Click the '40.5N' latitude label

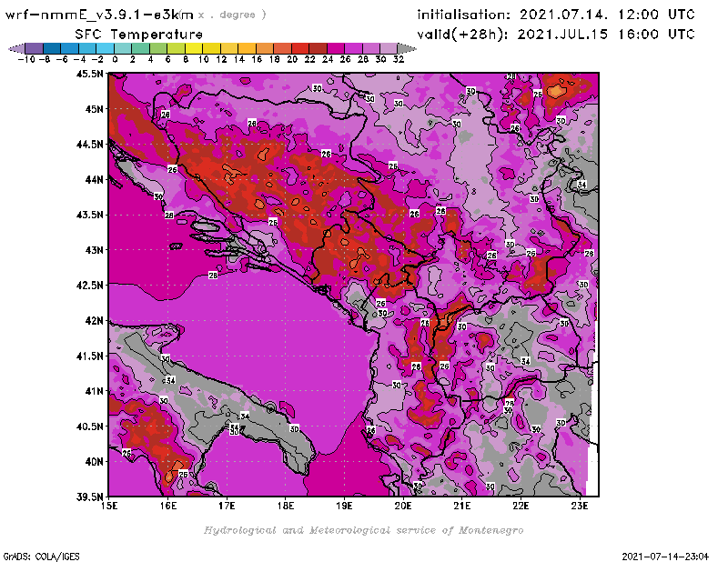(x=90, y=426)
